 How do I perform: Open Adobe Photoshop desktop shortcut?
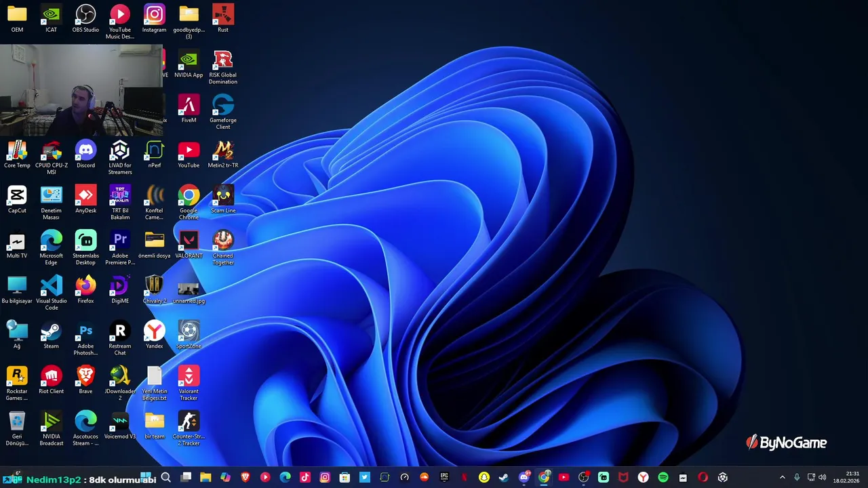pyautogui.click(x=85, y=338)
